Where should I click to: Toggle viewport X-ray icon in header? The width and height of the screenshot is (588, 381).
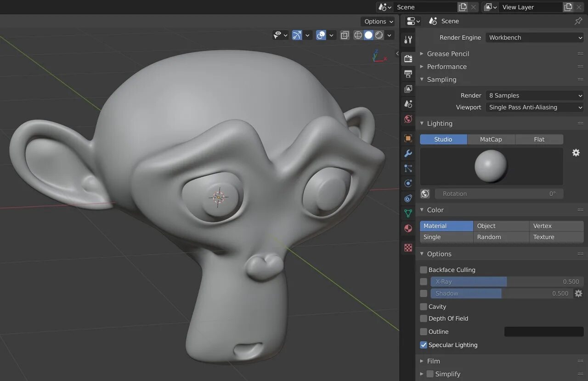(345, 35)
